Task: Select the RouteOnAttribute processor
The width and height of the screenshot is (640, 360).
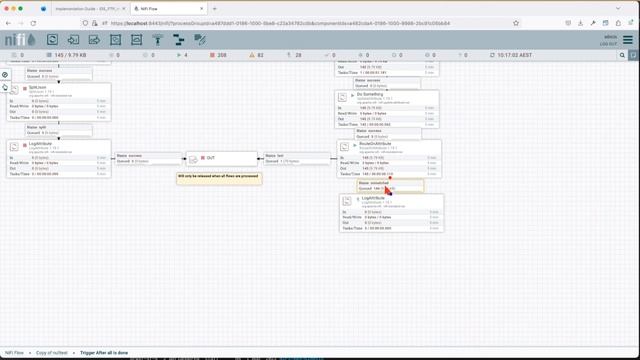Action: [x=389, y=159]
